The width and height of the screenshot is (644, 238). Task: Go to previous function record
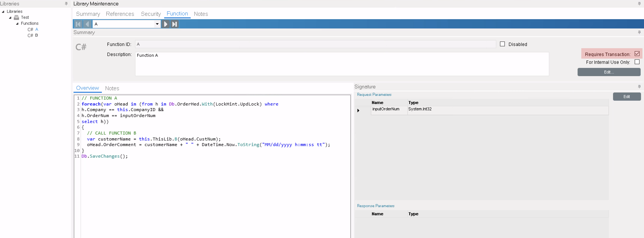[87, 24]
